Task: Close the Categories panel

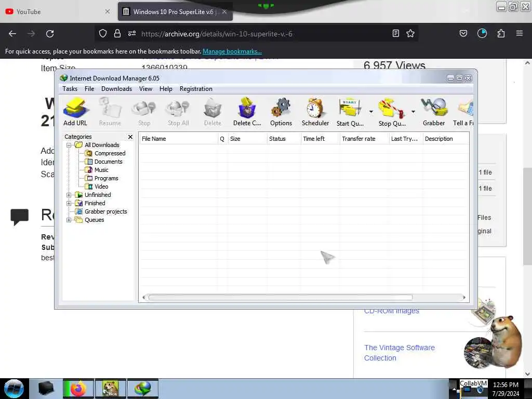Action: [130, 137]
